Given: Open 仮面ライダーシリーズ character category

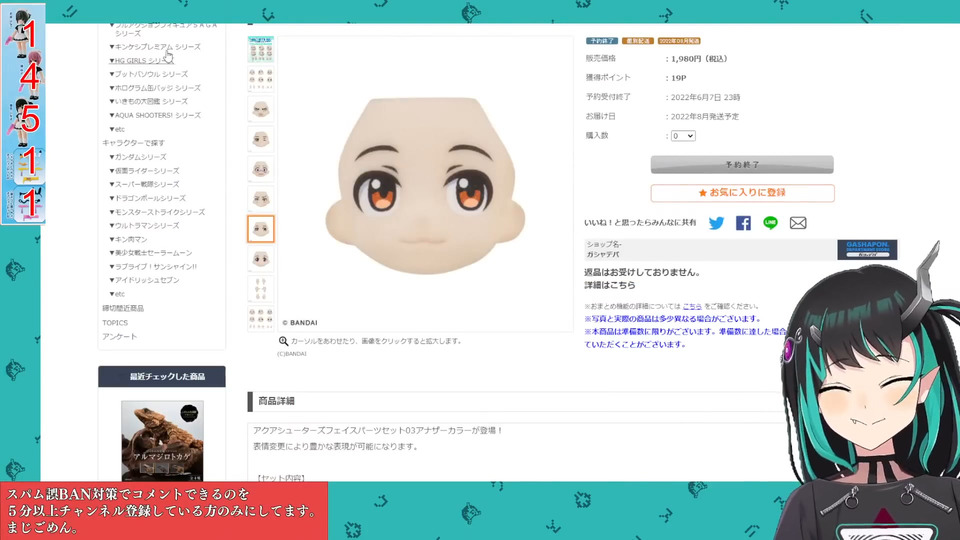Looking at the screenshot, I should tap(147, 171).
